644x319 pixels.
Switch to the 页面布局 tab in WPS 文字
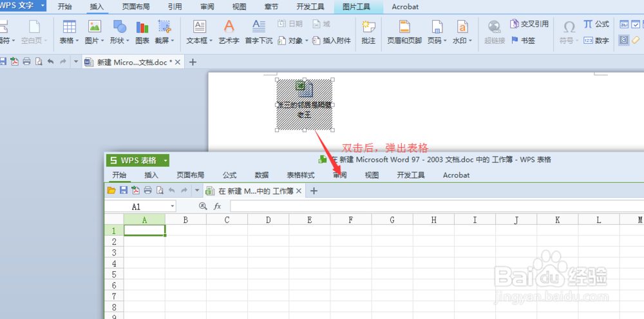tap(136, 7)
